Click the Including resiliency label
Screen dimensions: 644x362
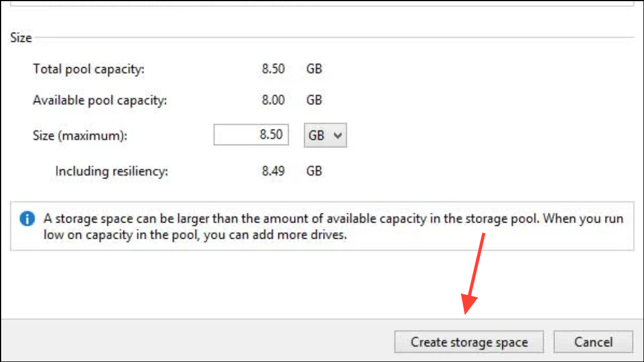point(112,171)
